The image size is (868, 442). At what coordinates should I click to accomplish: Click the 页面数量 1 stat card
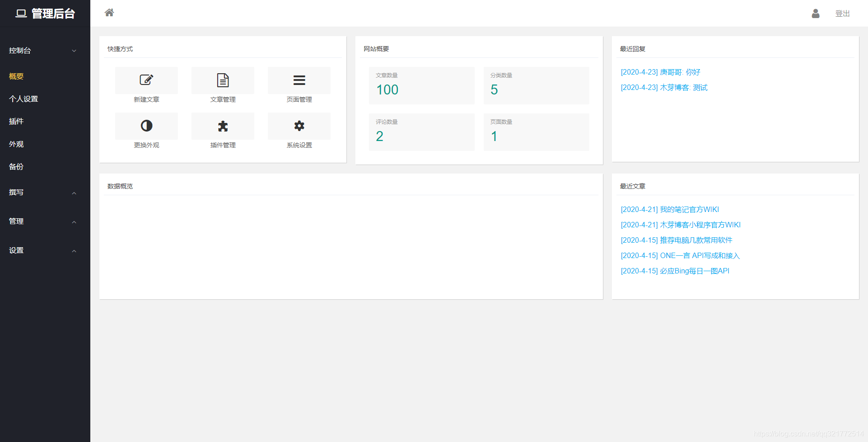[x=536, y=132]
